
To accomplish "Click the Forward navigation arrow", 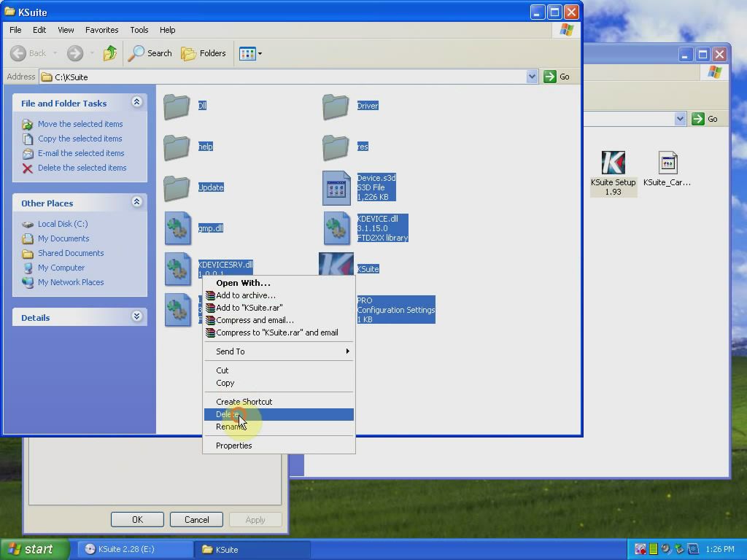I will coord(75,53).
